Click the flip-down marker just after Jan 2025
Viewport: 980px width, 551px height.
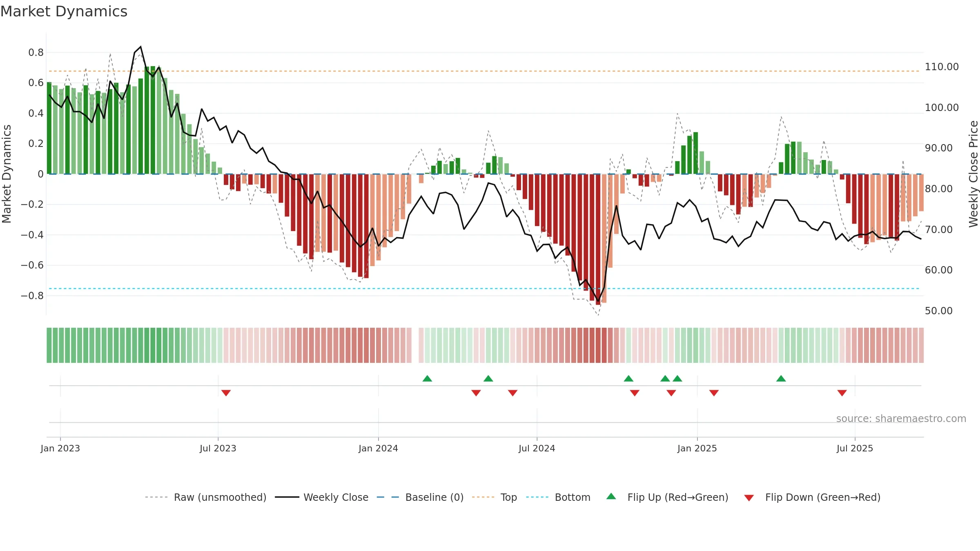click(x=714, y=393)
